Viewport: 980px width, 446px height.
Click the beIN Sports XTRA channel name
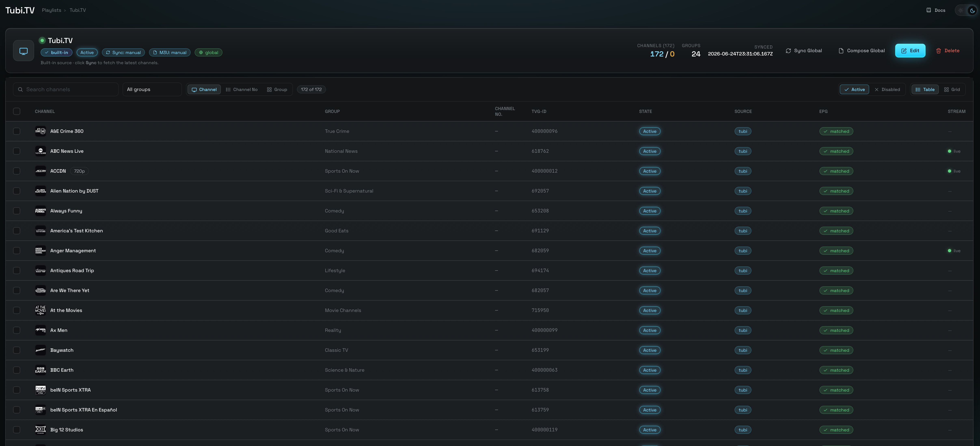coord(70,390)
